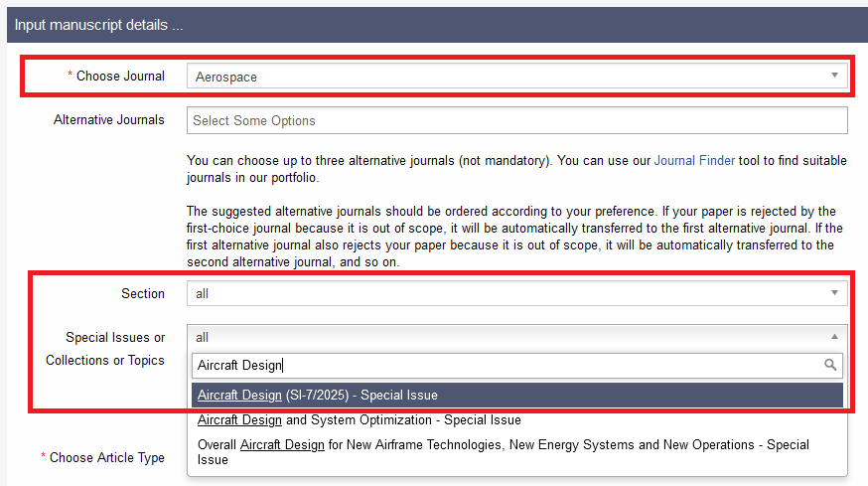Viewport: 868px width, 486px height.
Task: Select Overall Aircraft Design for New Airframe option
Action: coord(516,452)
